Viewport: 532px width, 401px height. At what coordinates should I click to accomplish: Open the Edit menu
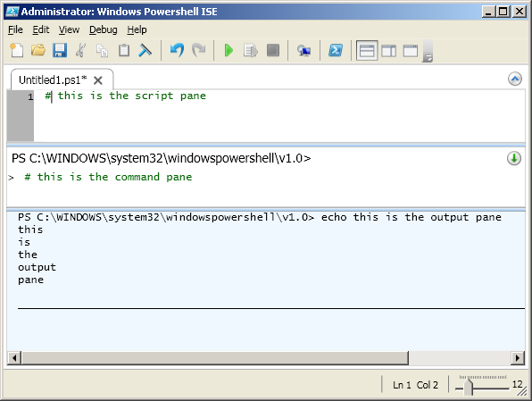41,29
